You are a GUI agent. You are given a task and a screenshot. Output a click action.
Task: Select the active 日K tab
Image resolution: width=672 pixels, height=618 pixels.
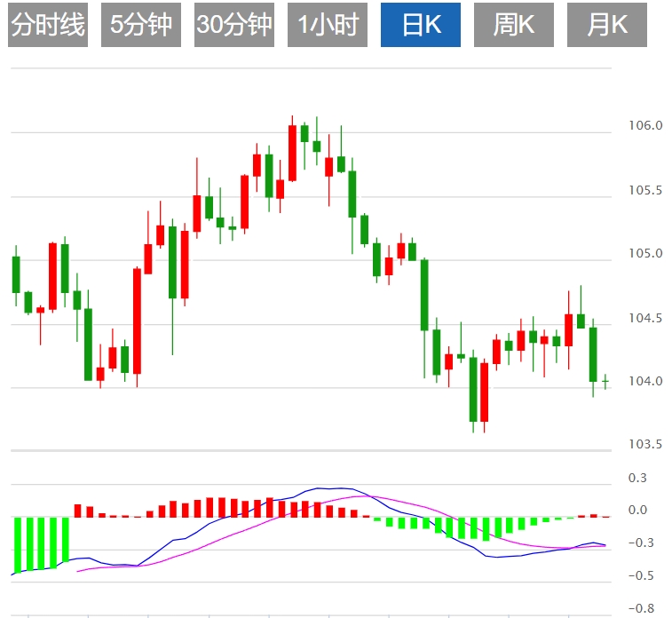pos(421,25)
